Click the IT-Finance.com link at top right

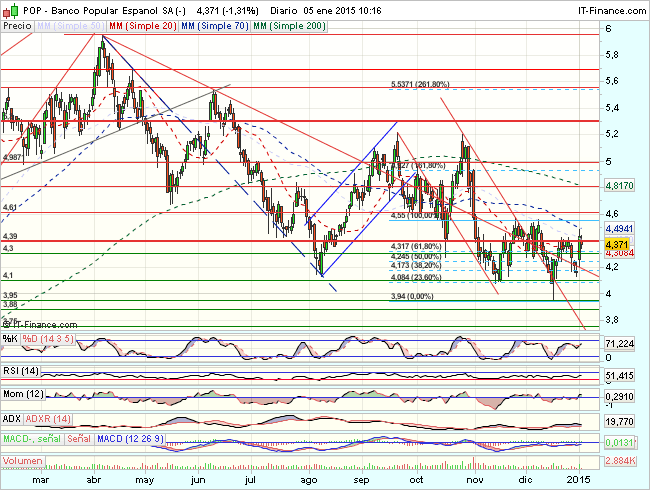tap(612, 11)
